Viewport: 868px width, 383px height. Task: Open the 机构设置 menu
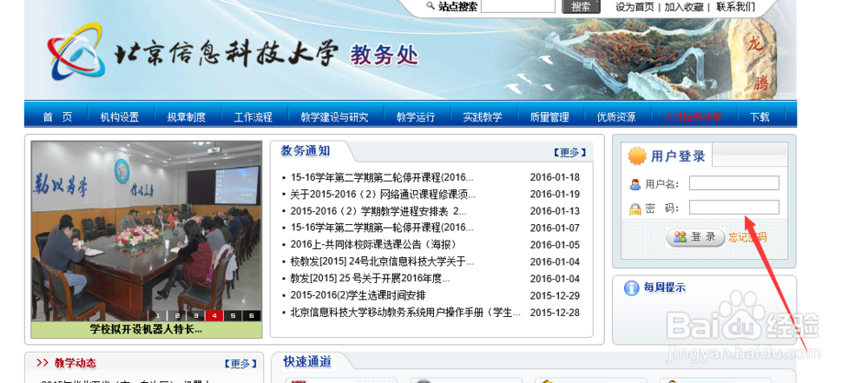click(119, 117)
